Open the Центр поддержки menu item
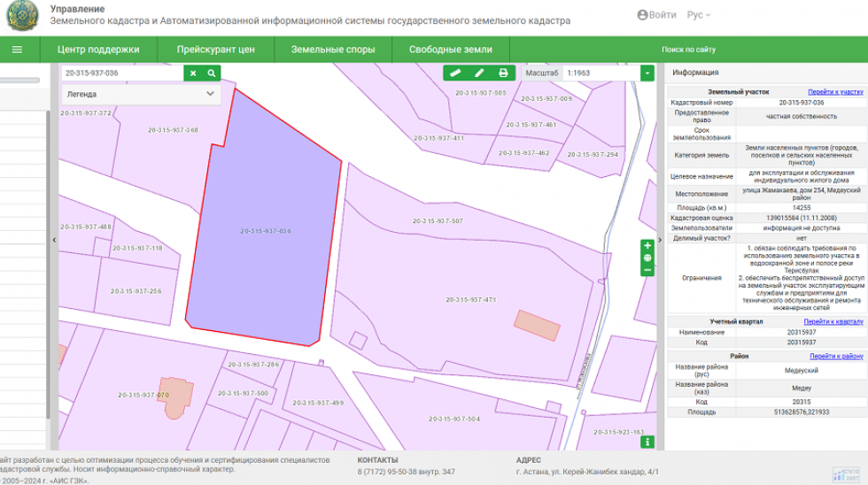 tap(98, 50)
